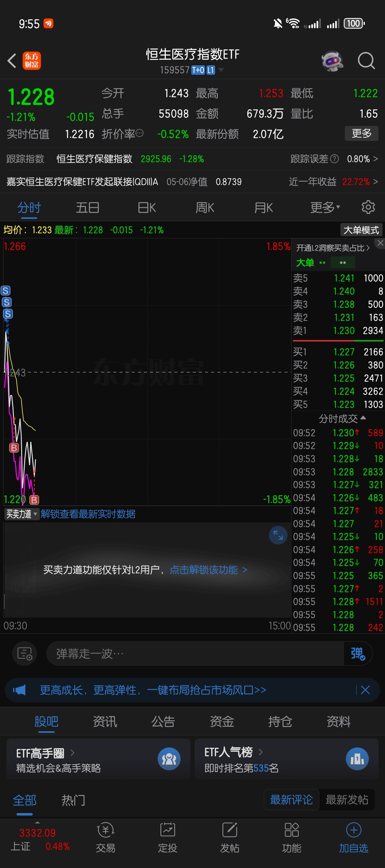Enable 大单模式 button
The width and height of the screenshot is (385, 868).
361,230
